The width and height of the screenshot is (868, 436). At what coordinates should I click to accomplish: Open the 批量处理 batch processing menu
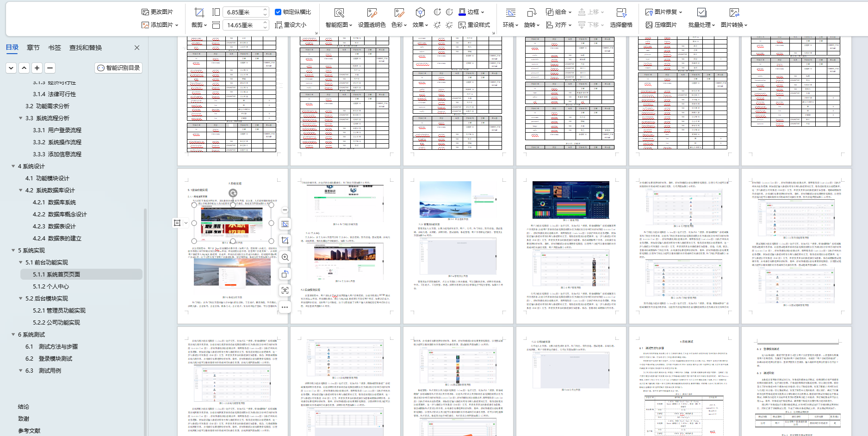tap(701, 25)
